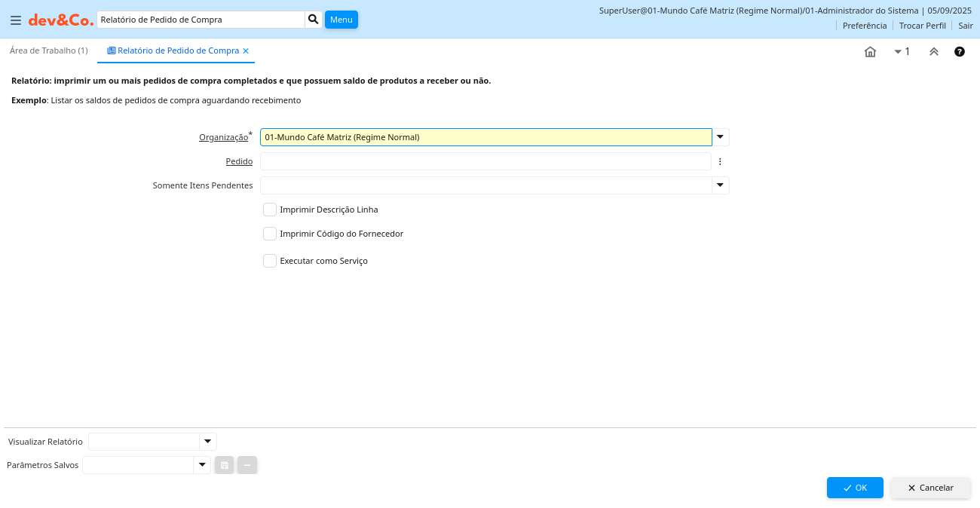
Task: Click the OK button
Action: point(854,488)
